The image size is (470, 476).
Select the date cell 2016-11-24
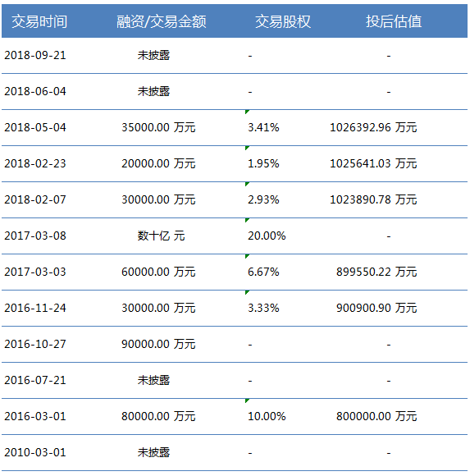pyautogui.click(x=35, y=308)
